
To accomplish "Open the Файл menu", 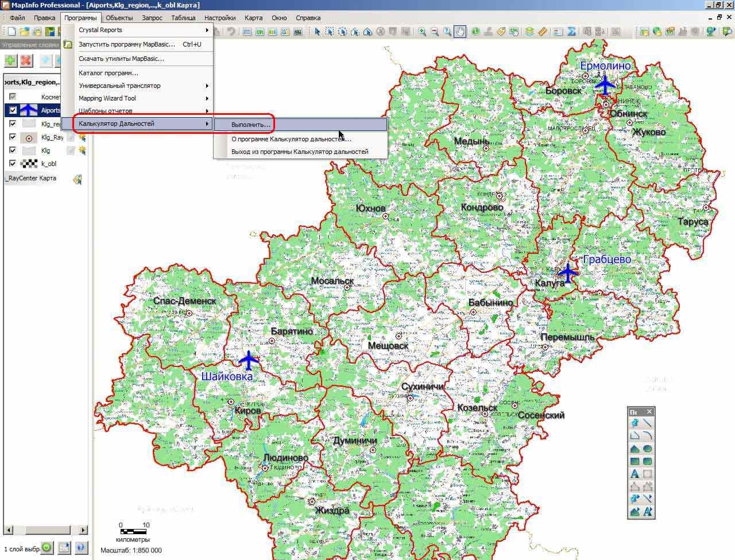I will (17, 18).
